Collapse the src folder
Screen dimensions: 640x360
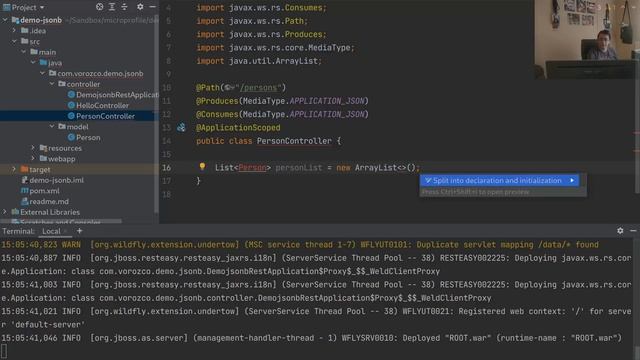pos(14,41)
